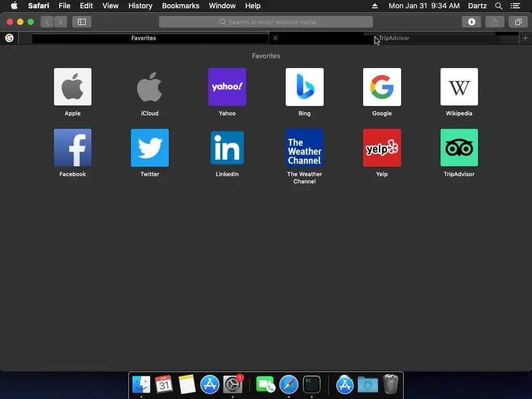Click the Dartz user name in menu bar
This screenshot has height=399, width=532.
(477, 6)
